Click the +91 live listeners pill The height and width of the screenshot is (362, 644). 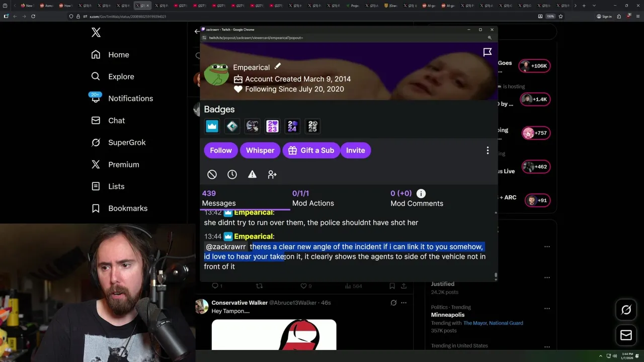coord(537,200)
